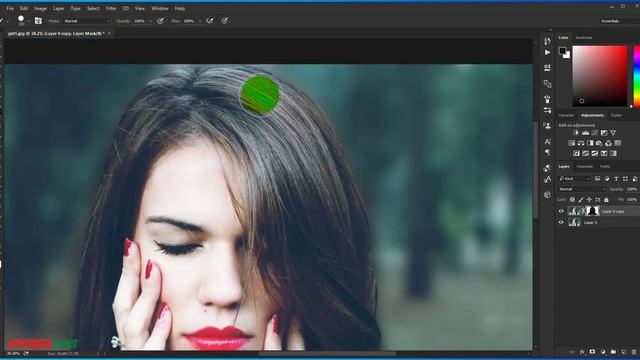Screen dimensions: 640x360
Task: Open the Opacity value dropdown in options bar
Action: click(x=150, y=21)
